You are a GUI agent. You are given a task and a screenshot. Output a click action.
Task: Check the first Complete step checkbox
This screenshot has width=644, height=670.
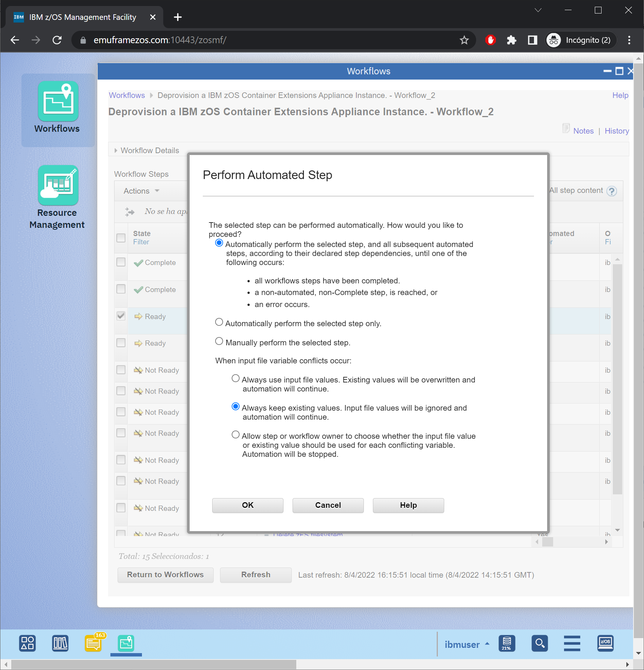click(121, 262)
